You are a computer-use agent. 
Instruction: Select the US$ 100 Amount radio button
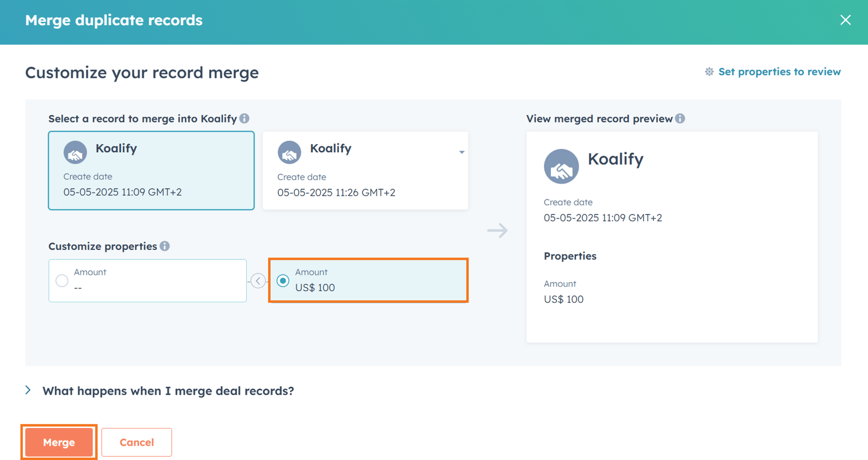[x=282, y=280]
